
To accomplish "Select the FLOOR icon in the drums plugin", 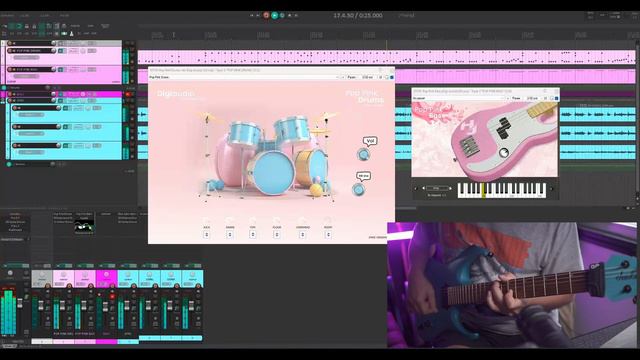I will coord(277,220).
